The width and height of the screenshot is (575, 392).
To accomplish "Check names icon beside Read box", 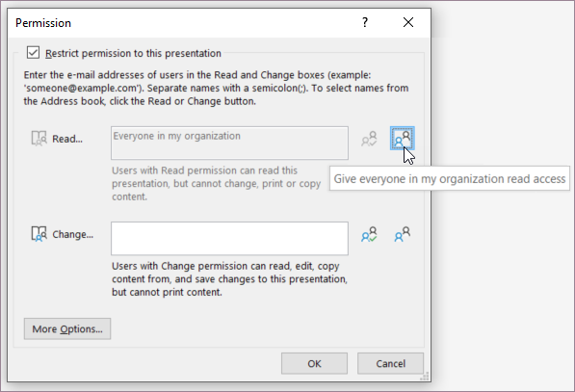I will point(369,139).
